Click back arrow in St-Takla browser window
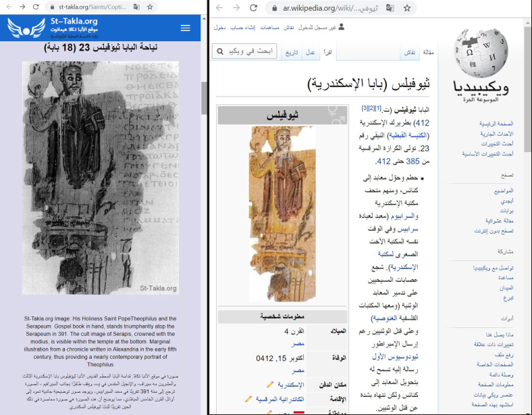Image resolution: width=532 pixels, height=415 pixels. (x=9, y=7)
